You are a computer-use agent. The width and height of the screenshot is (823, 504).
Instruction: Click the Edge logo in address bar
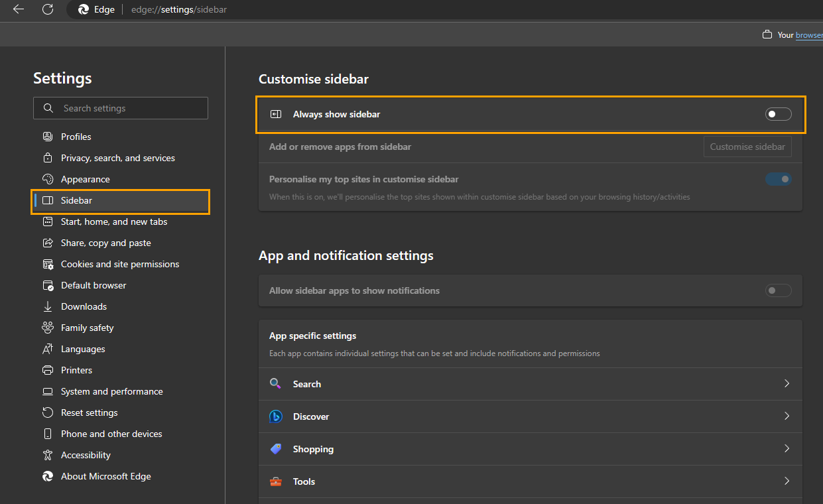pos(84,9)
